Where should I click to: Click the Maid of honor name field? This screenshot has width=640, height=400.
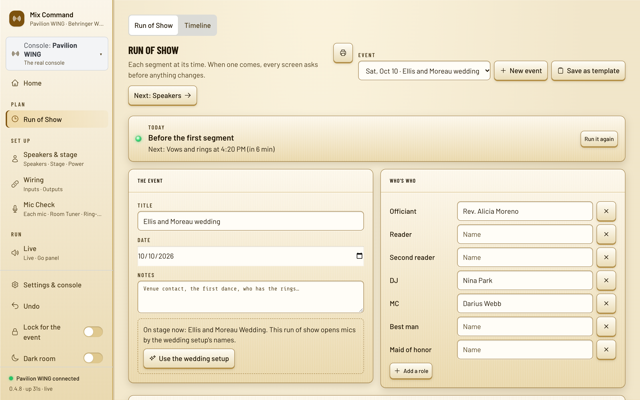pyautogui.click(x=525, y=350)
